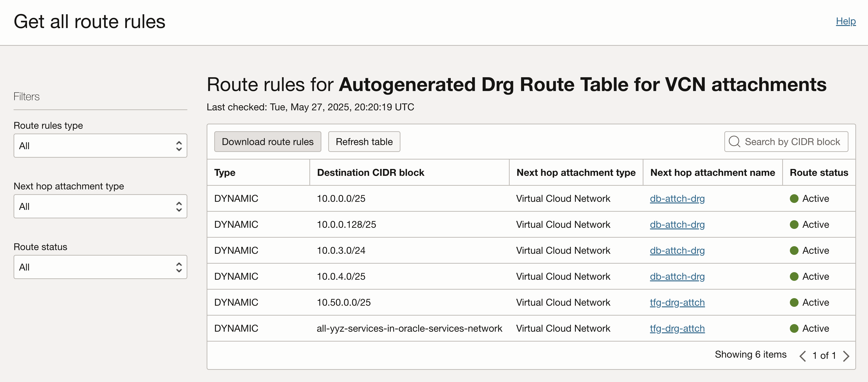
Task: Download route rules
Action: [x=268, y=142]
